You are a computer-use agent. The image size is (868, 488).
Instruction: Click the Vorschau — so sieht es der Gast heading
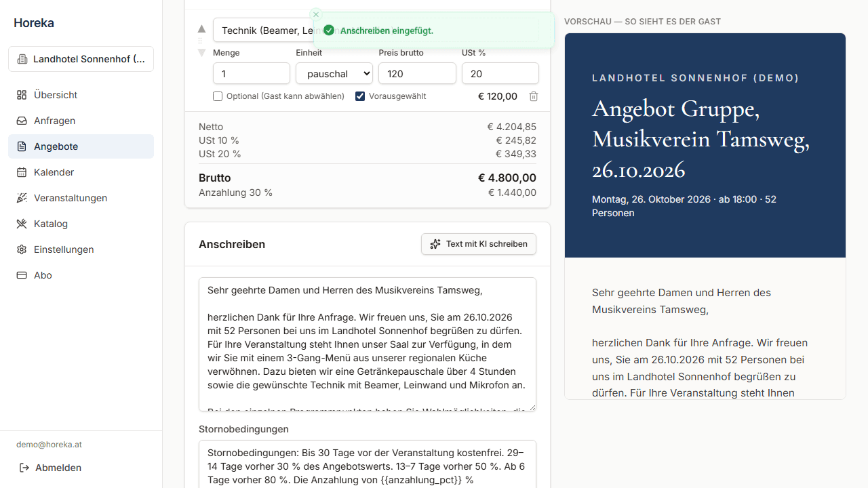[x=642, y=22]
